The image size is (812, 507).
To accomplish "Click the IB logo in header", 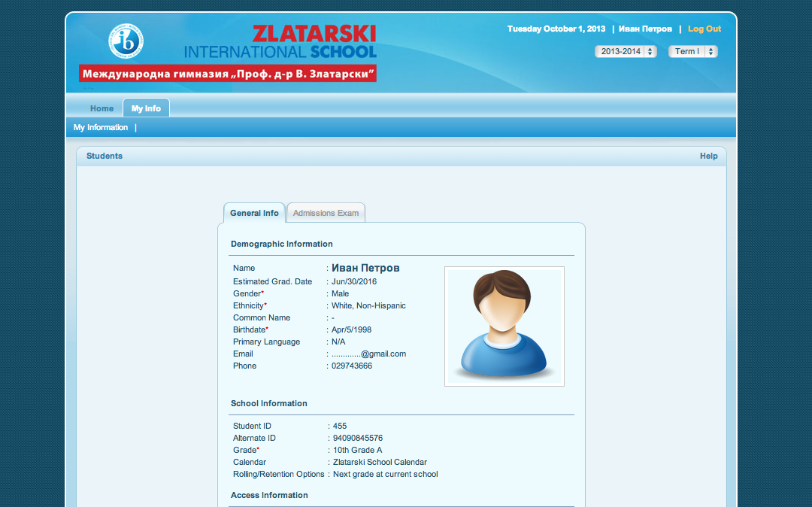I will pos(126,41).
